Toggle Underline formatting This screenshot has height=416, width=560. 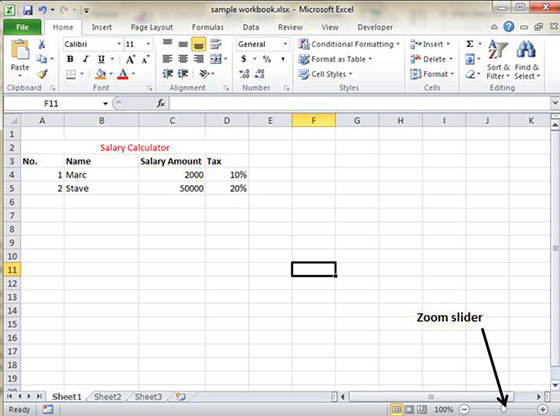pyautogui.click(x=101, y=59)
